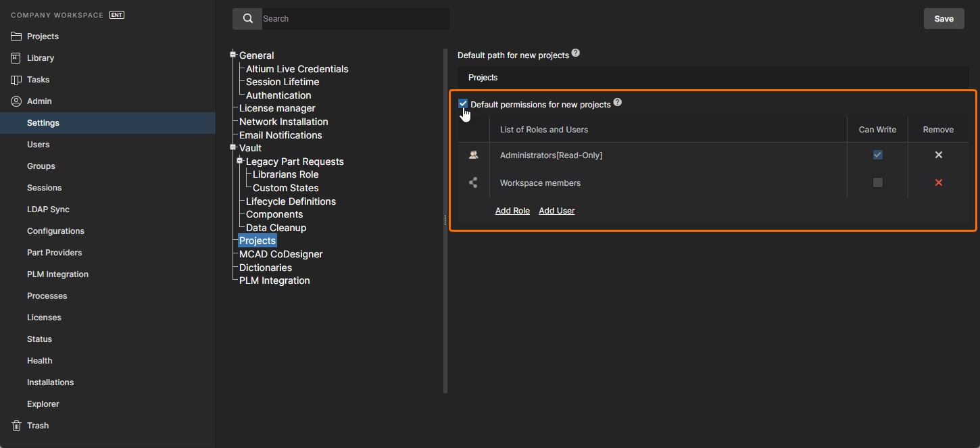This screenshot has height=448, width=980.
Task: Remove Workspace members with red X
Action: click(938, 182)
